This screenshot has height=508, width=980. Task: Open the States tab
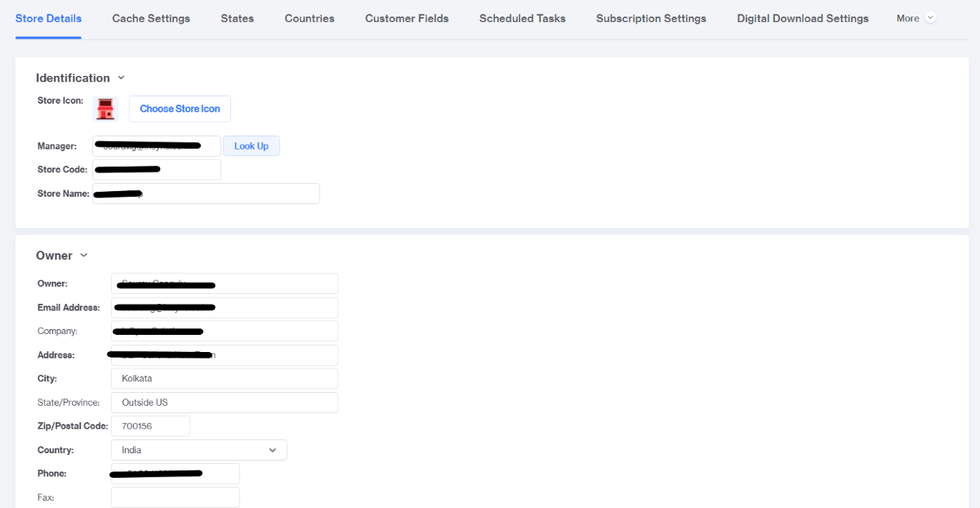click(x=237, y=18)
